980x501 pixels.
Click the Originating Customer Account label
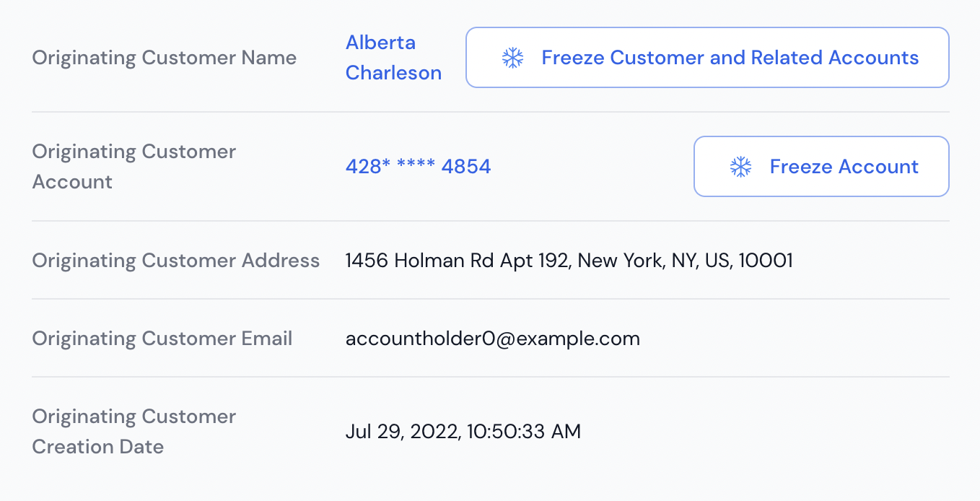[x=134, y=167]
